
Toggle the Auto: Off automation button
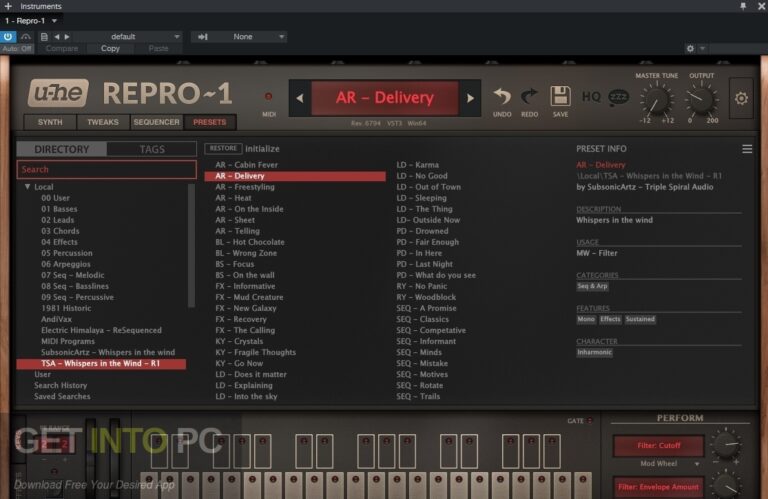17,48
